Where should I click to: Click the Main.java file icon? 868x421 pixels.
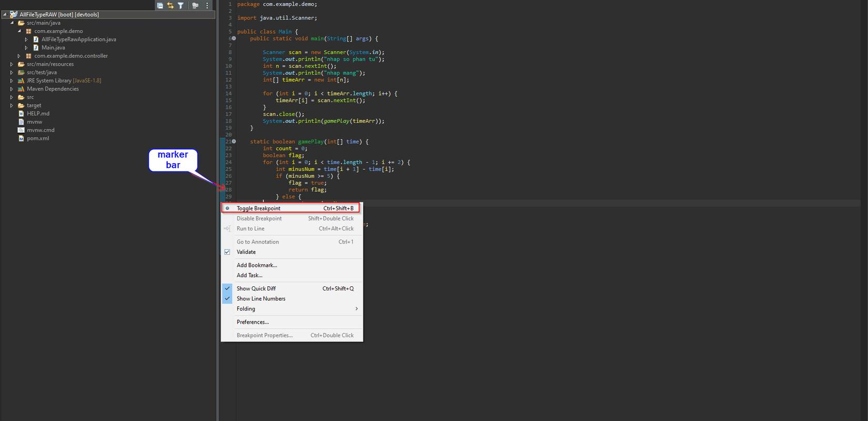(x=36, y=48)
